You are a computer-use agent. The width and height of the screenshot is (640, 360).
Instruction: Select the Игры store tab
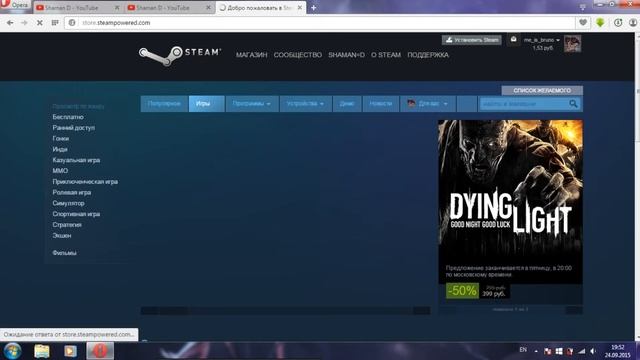207,104
